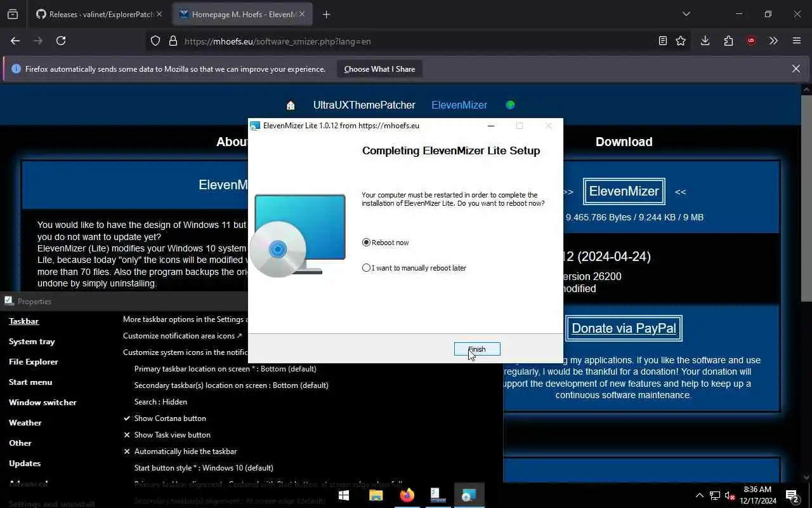Image resolution: width=812 pixels, height=508 pixels.
Task: Change Primary taskbar location on screen
Action: point(225,369)
